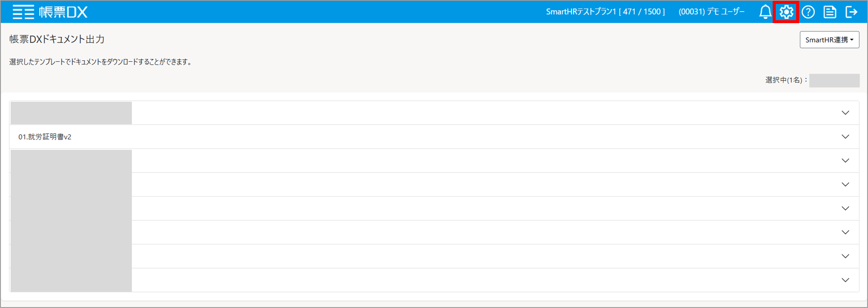Viewport: 868px width, 308px height.
Task: Click the logout arrow icon
Action: (851, 12)
